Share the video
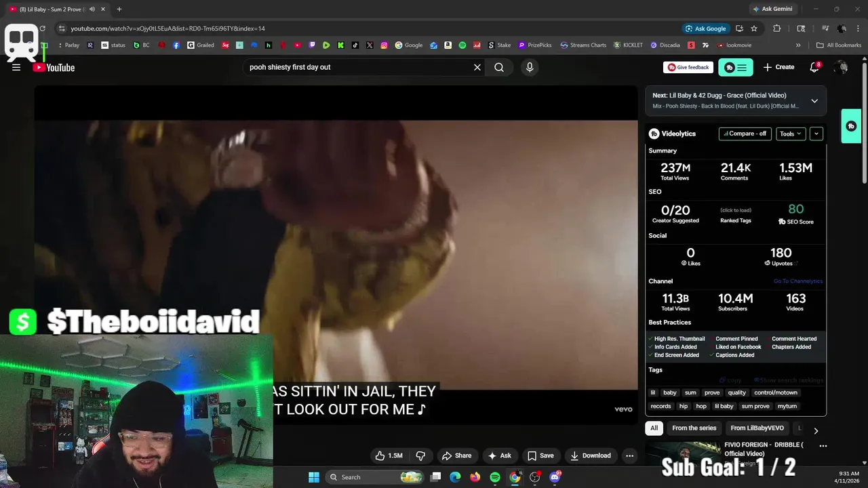The height and width of the screenshot is (488, 868). point(456,455)
